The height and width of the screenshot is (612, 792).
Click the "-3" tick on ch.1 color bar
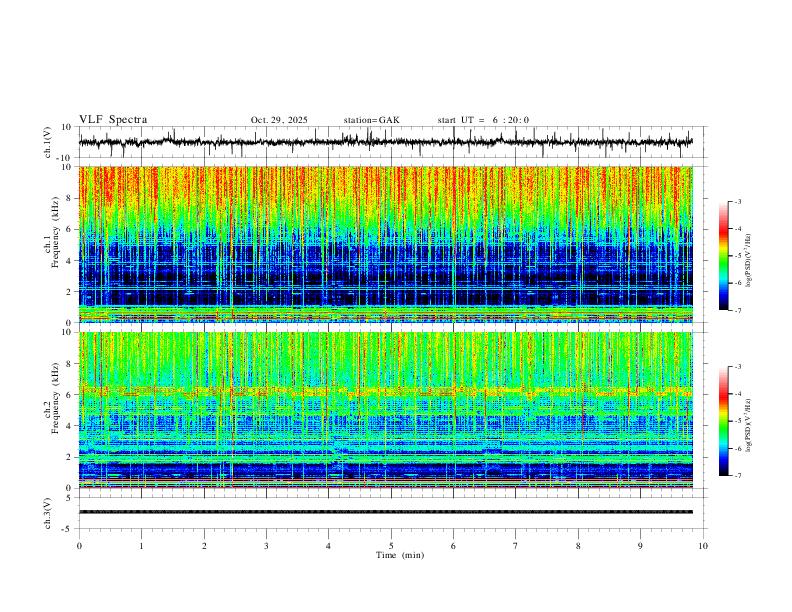(x=737, y=201)
